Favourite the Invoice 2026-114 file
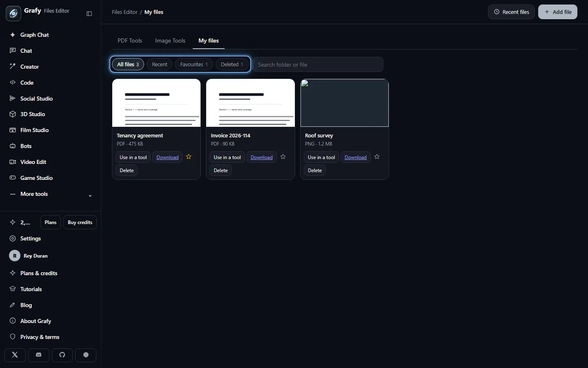 tap(283, 157)
